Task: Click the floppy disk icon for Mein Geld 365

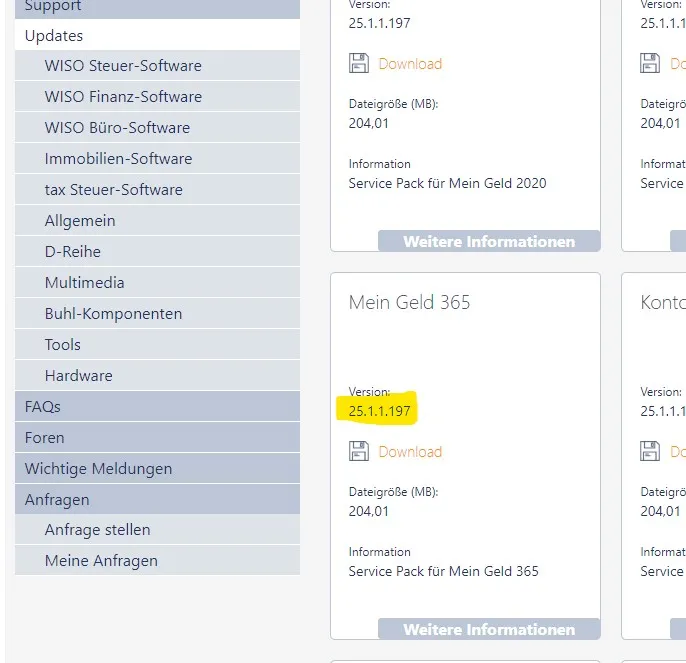Action: pyautogui.click(x=359, y=452)
